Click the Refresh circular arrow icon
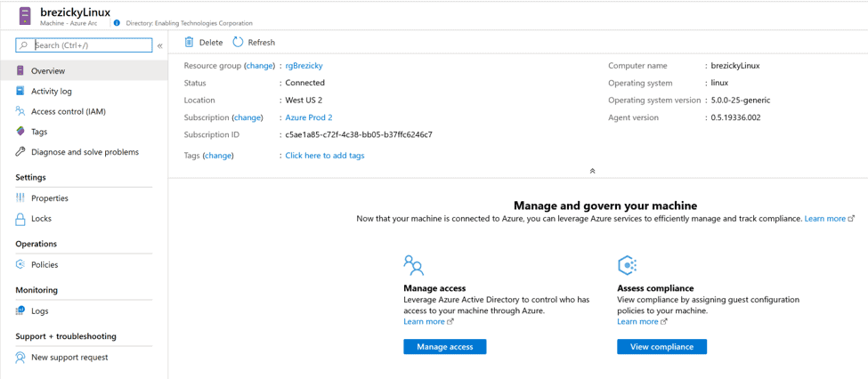 pyautogui.click(x=238, y=42)
